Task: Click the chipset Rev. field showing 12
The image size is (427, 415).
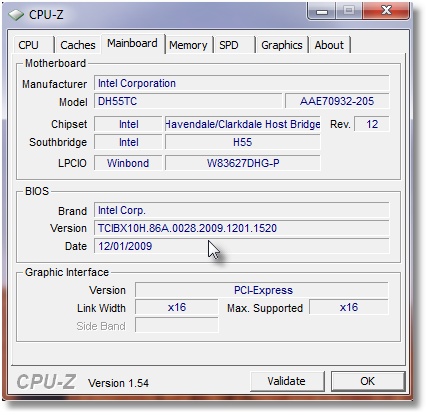Action: [x=372, y=124]
